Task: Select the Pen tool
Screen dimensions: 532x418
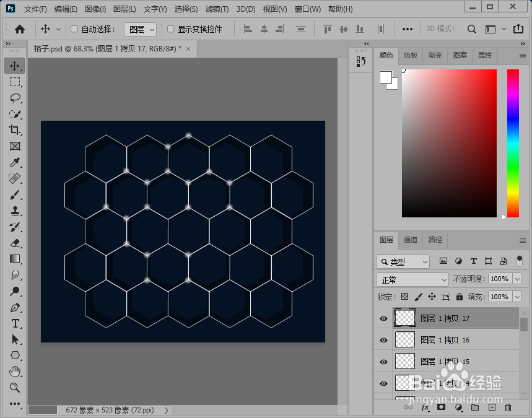Action: 15,307
